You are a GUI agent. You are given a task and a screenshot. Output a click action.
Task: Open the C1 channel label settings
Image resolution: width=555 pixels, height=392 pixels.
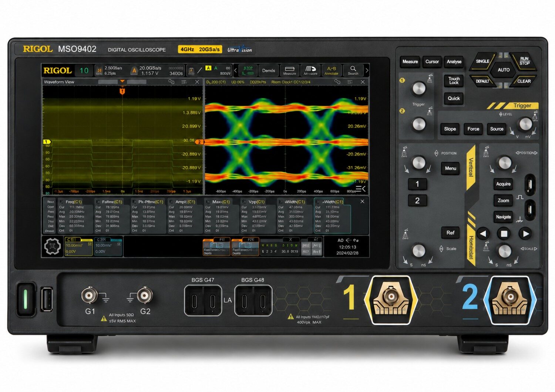[78, 247]
